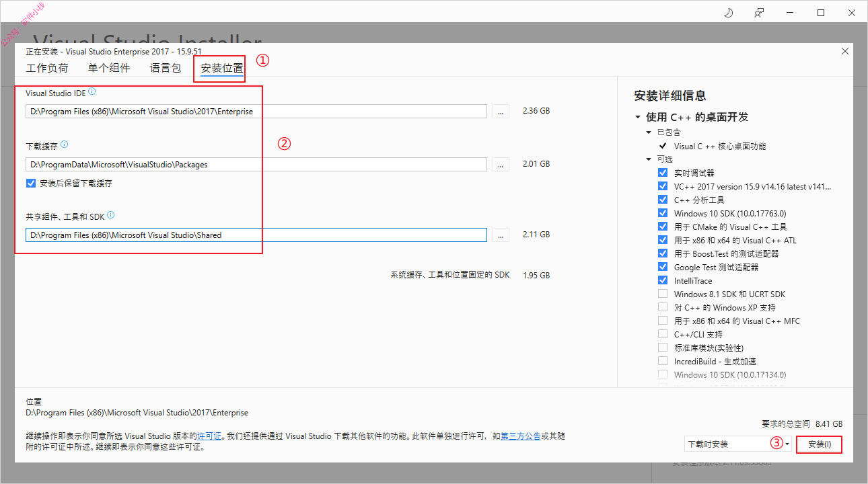Click the info icon beside 下载缓存
The image size is (868, 484).
[x=64, y=145]
